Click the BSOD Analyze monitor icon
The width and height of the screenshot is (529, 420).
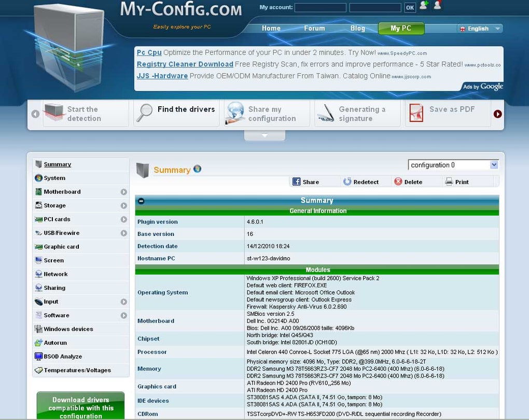pyautogui.click(x=38, y=356)
